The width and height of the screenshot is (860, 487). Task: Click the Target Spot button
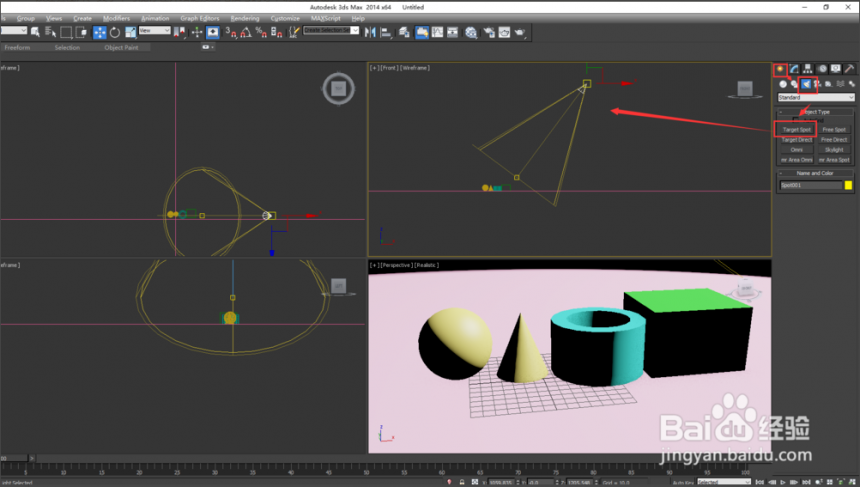[796, 129]
